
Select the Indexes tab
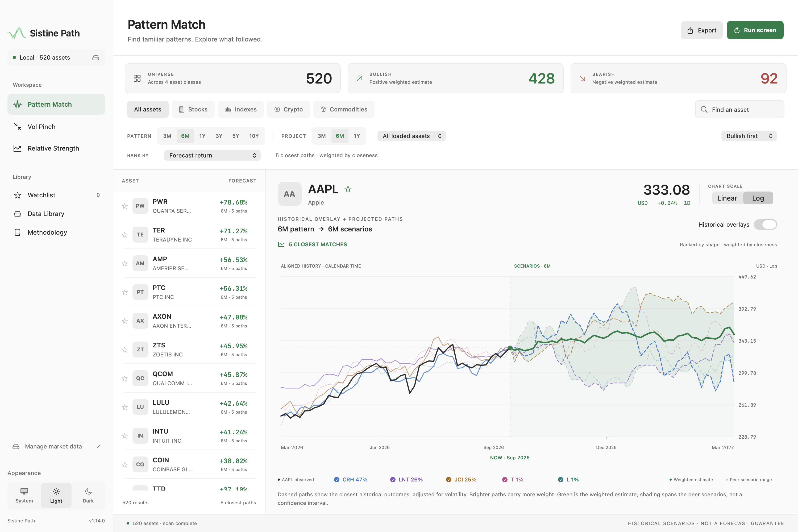pos(241,109)
